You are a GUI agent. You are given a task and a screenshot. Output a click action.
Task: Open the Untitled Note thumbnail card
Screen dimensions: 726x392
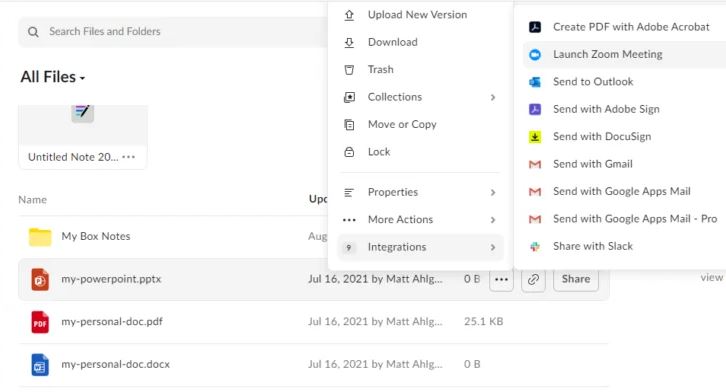pos(83,137)
